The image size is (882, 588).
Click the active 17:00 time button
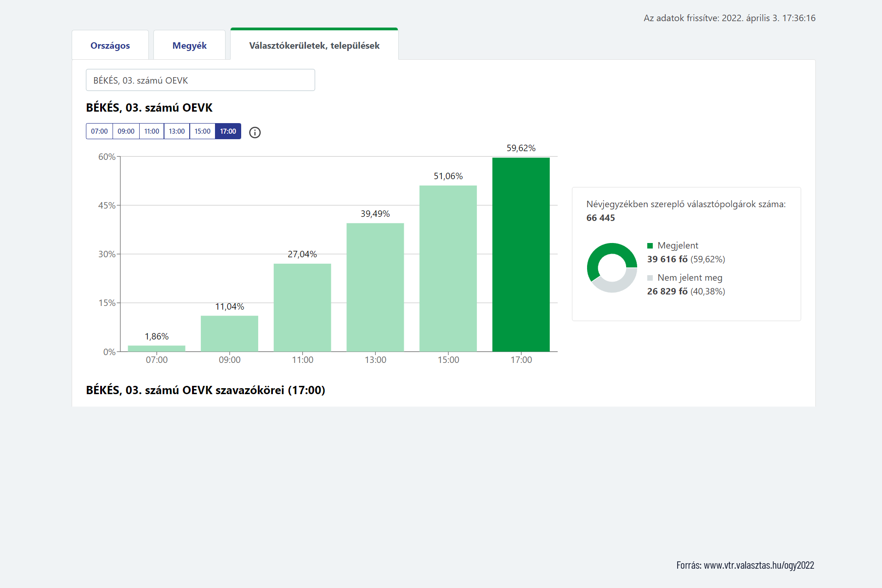coord(228,131)
